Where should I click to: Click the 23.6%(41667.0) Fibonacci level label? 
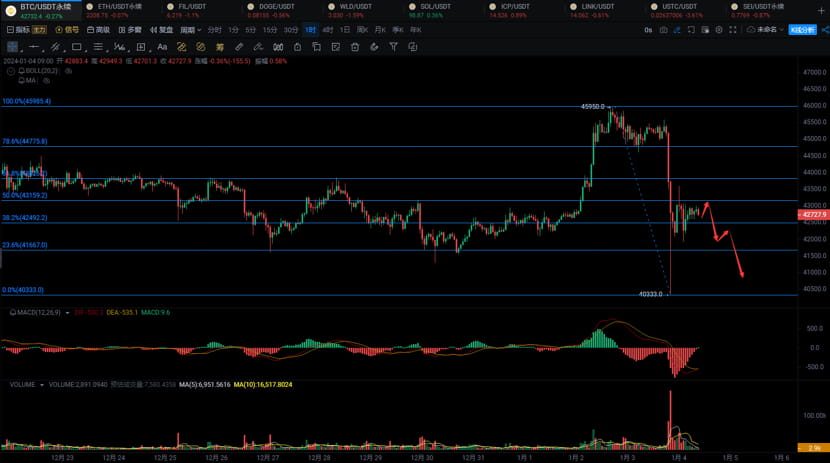click(x=24, y=245)
